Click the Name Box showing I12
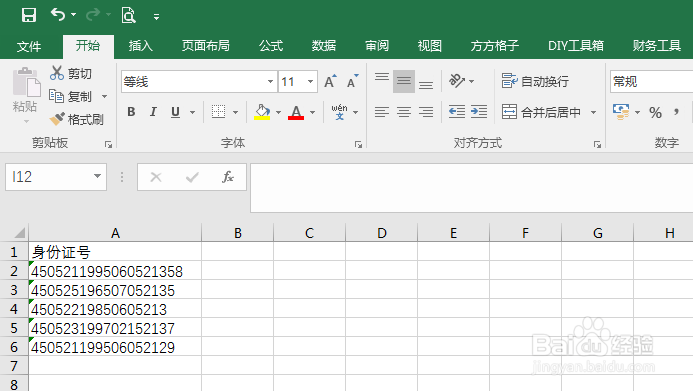This screenshot has width=693, height=391. pyautogui.click(x=56, y=177)
